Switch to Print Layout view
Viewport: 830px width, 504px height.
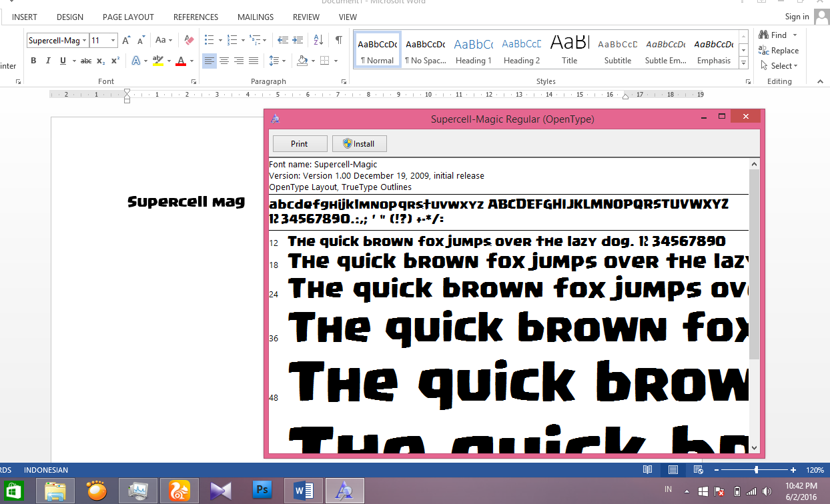click(673, 470)
